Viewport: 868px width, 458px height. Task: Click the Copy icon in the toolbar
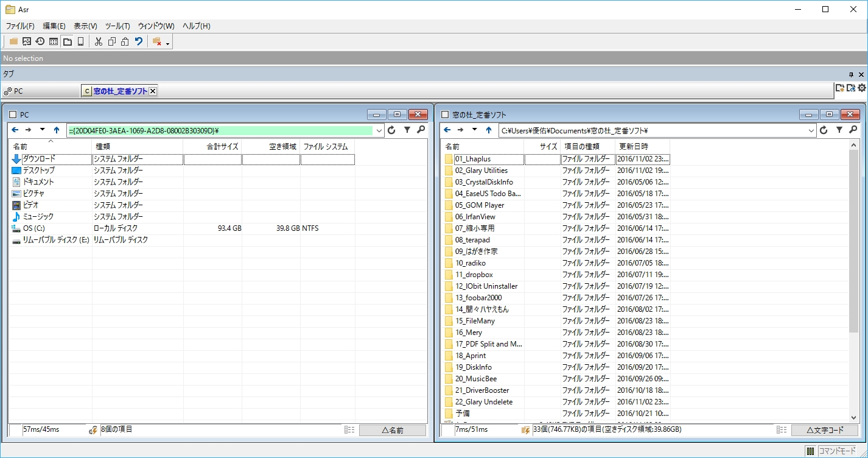tap(112, 41)
